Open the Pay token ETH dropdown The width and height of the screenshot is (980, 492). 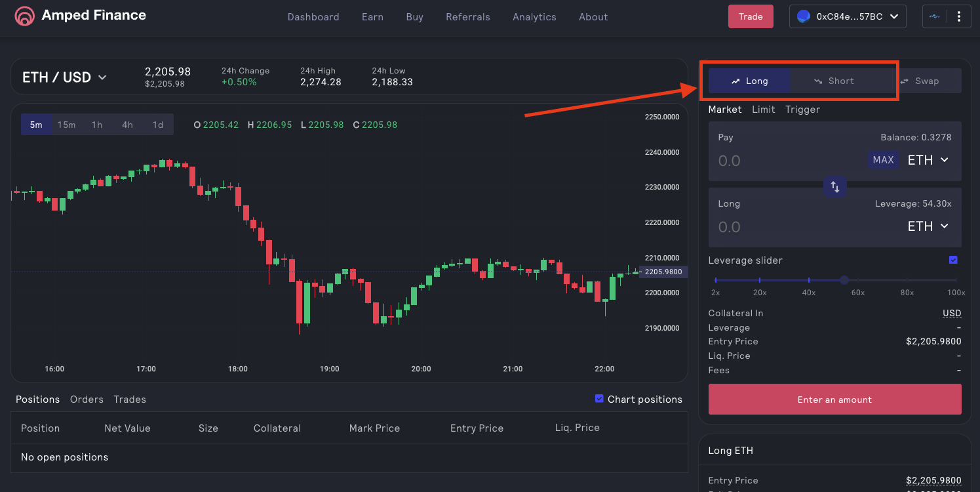click(x=928, y=160)
